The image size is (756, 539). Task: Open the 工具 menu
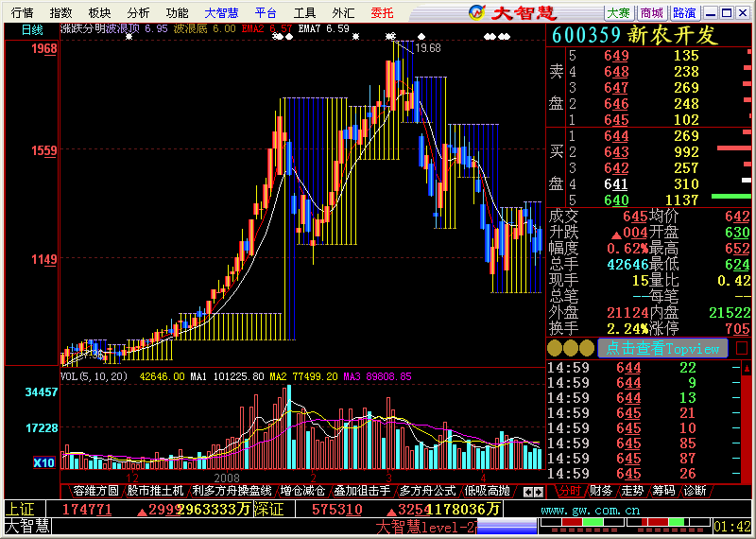coord(304,12)
